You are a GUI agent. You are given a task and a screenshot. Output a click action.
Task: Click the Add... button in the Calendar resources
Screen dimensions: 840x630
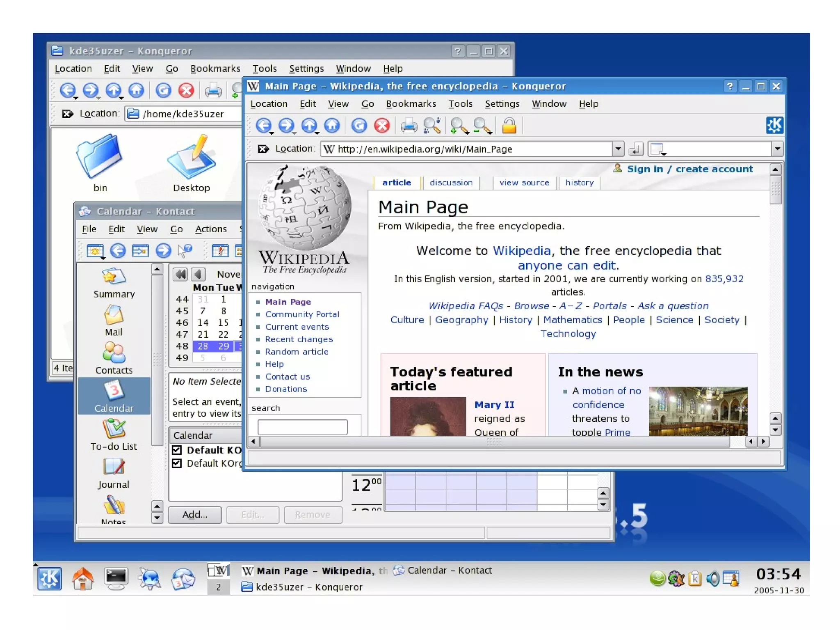195,514
